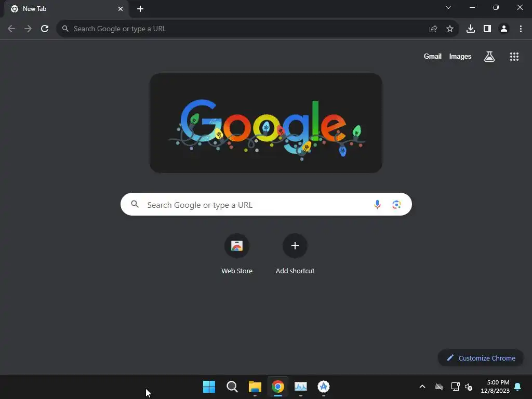This screenshot has height=399, width=532.
Task: Click the network display tray icon
Action: click(455, 387)
